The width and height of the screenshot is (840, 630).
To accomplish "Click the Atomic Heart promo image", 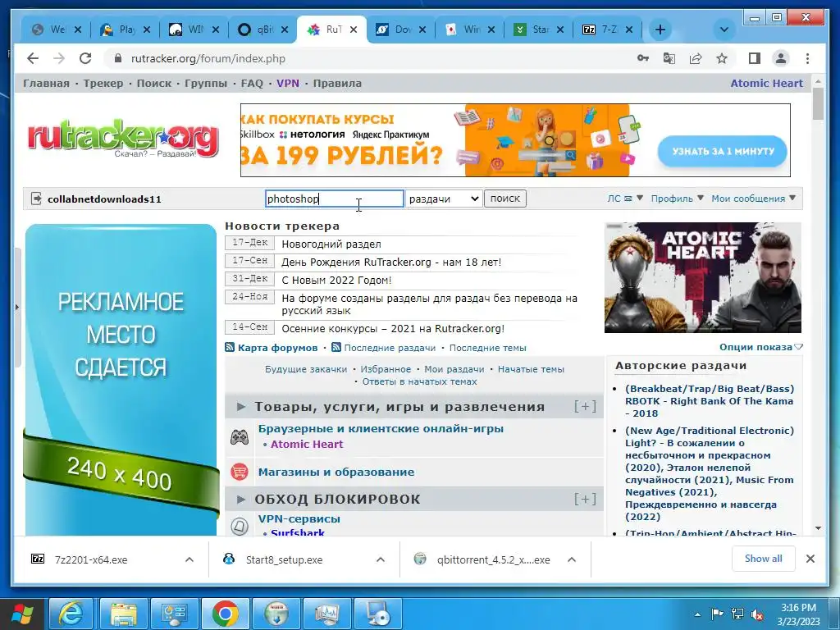I will pyautogui.click(x=703, y=277).
